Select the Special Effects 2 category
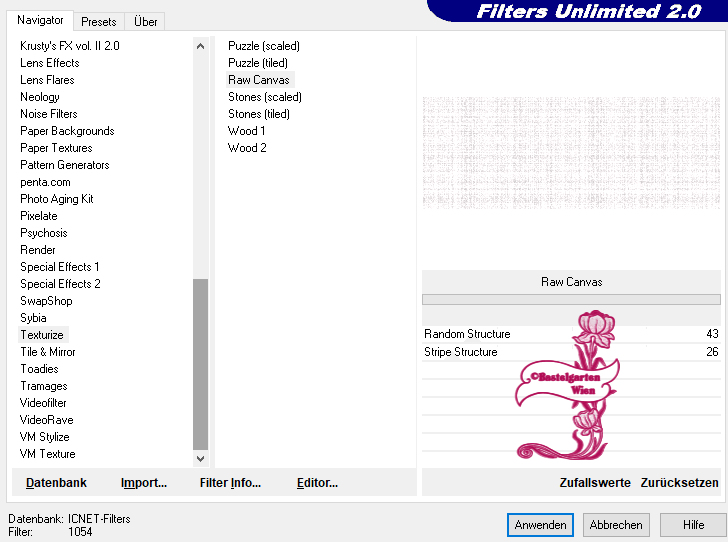 (60, 284)
